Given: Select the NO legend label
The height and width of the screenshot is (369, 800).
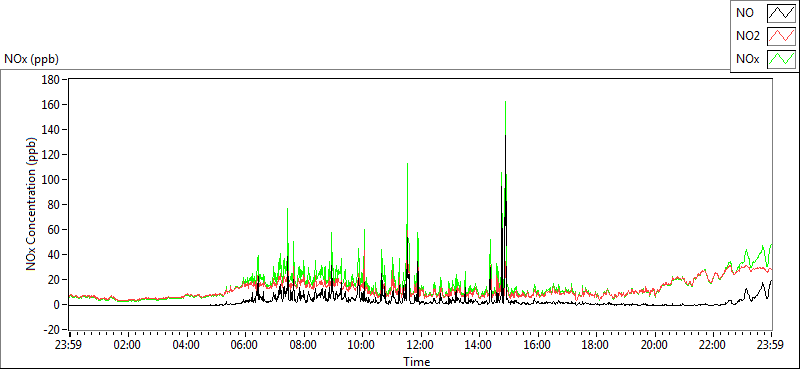Looking at the screenshot, I should click(x=745, y=13).
